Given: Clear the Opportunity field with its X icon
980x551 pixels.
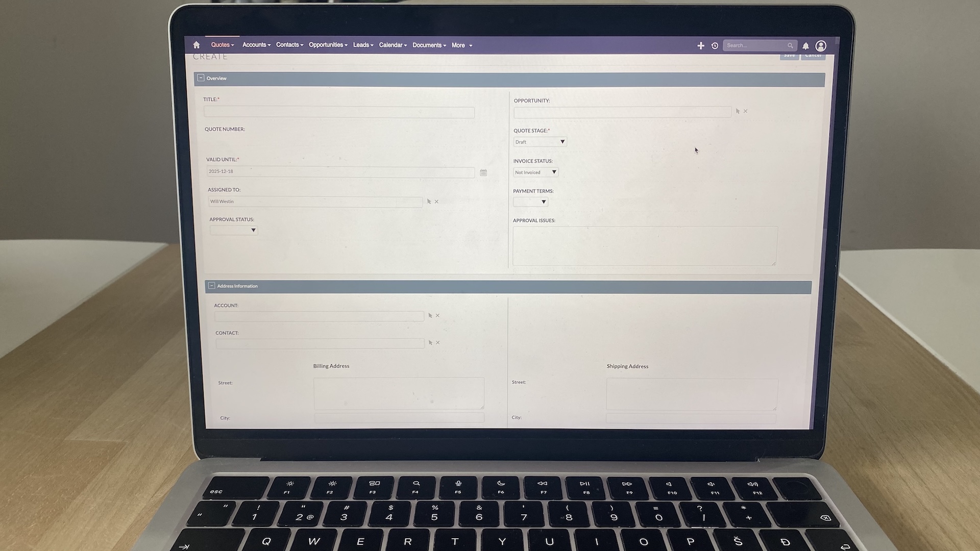Looking at the screenshot, I should pyautogui.click(x=745, y=111).
